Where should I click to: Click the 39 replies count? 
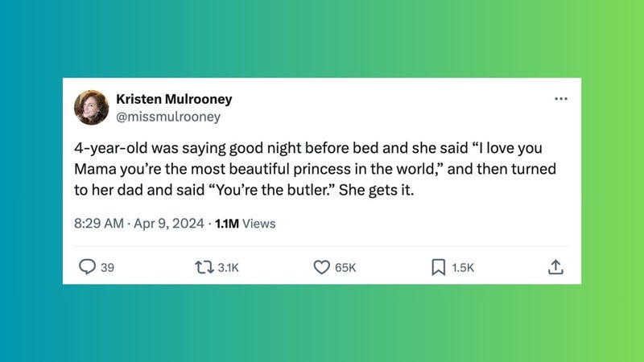click(x=107, y=268)
